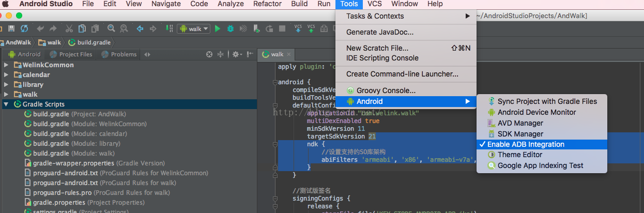Fold the ndk block in editor gutter
644x213 pixels.
274,144
